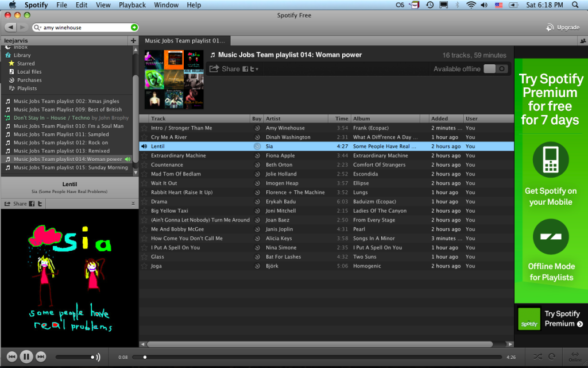The height and width of the screenshot is (368, 588).
Task: Sort by the Time column header
Action: pyautogui.click(x=340, y=118)
